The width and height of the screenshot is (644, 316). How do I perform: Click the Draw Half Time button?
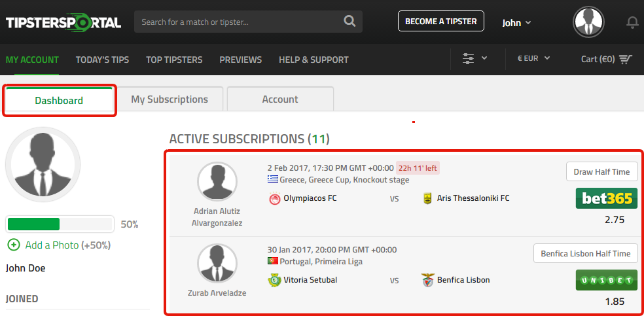[601, 171]
